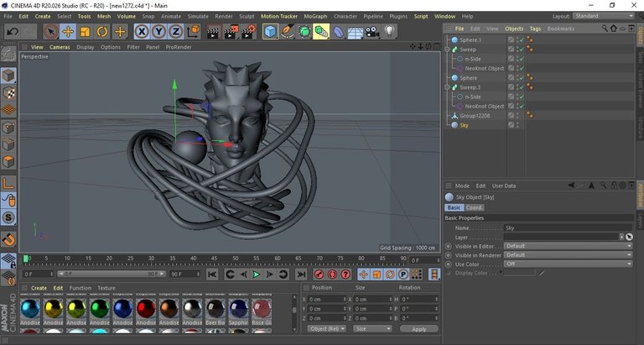Toggle the Enable Snap magnet icon
Viewport: 644px width, 345px height.
tap(8, 239)
